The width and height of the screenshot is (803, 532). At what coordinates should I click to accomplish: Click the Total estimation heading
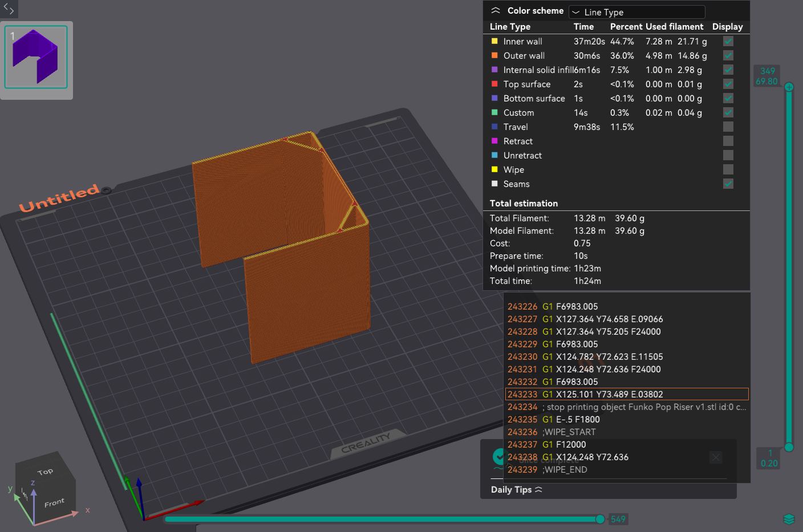click(524, 204)
